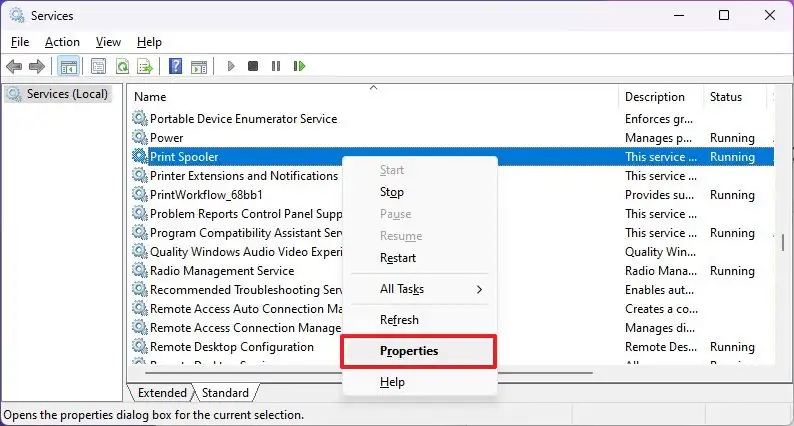Click the Stop Service square icon
Image resolution: width=794 pixels, height=426 pixels.
pos(253,66)
